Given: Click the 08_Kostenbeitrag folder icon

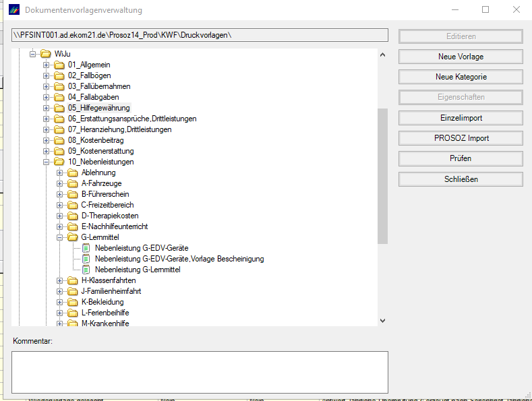Looking at the screenshot, I should (59, 140).
